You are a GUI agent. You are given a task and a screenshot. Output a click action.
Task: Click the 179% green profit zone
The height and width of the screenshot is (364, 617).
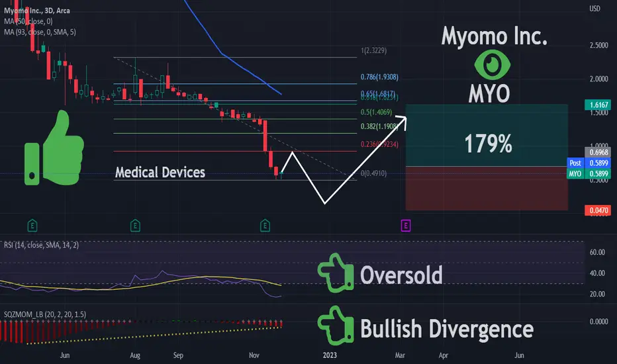point(487,136)
